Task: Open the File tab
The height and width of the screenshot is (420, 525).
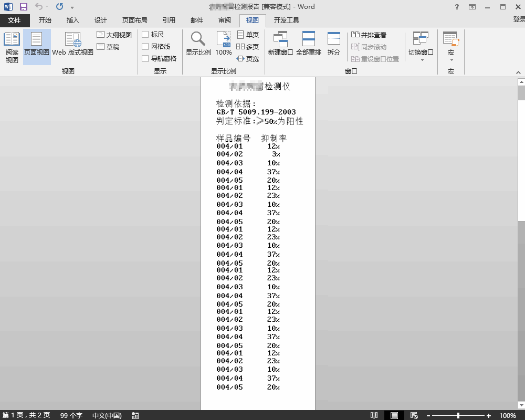Action: 14,20
